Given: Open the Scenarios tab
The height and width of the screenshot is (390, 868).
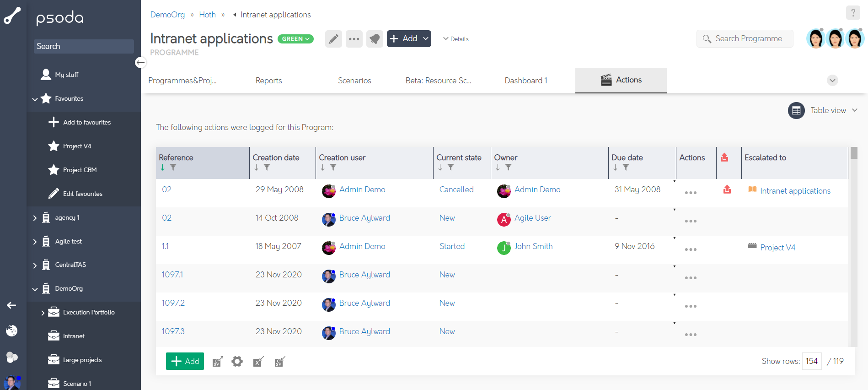Looking at the screenshot, I should (x=354, y=81).
